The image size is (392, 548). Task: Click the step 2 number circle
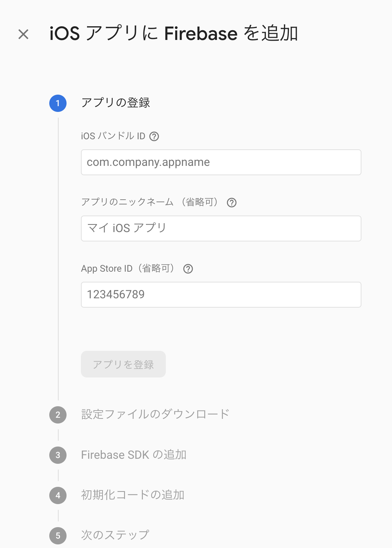58,415
